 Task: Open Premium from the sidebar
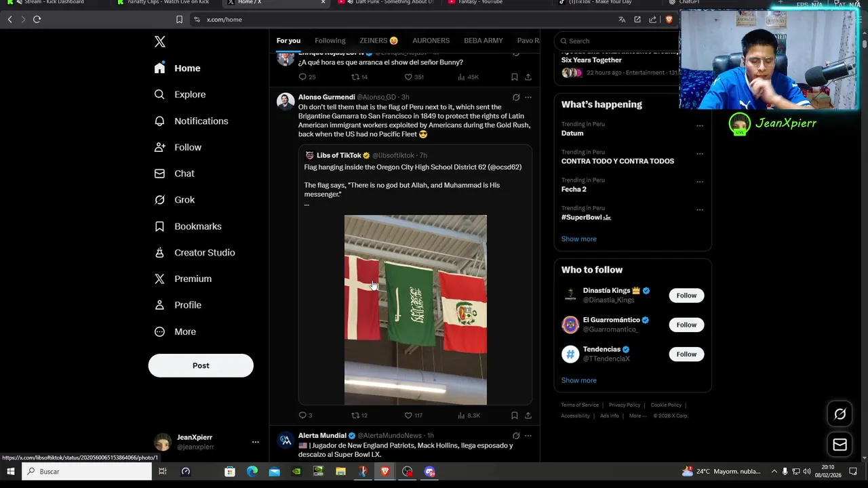(x=183, y=279)
